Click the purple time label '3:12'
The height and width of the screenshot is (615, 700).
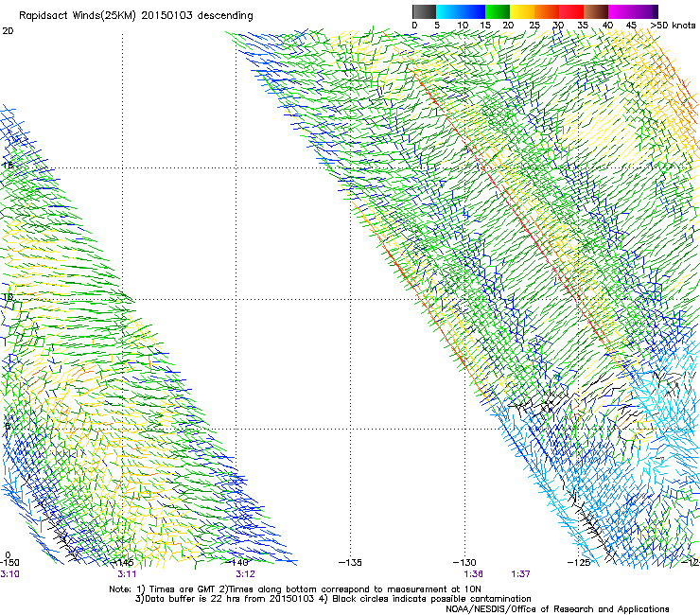point(246,574)
